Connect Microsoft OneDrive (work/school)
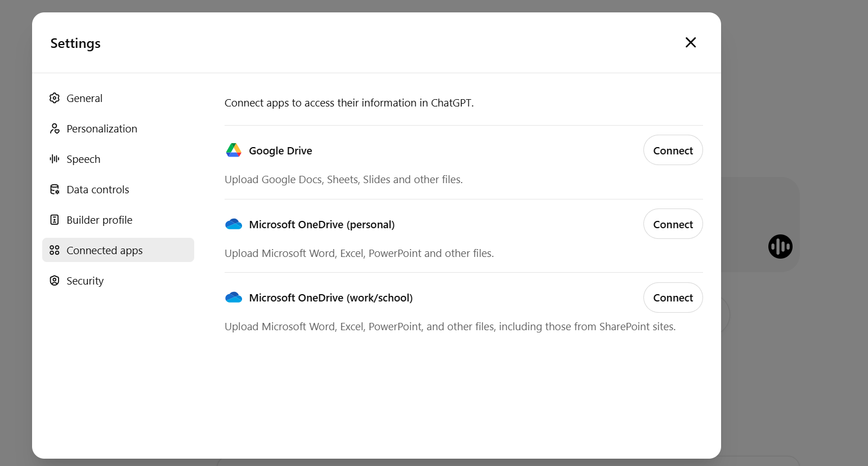Viewport: 868px width, 466px height. coord(673,298)
